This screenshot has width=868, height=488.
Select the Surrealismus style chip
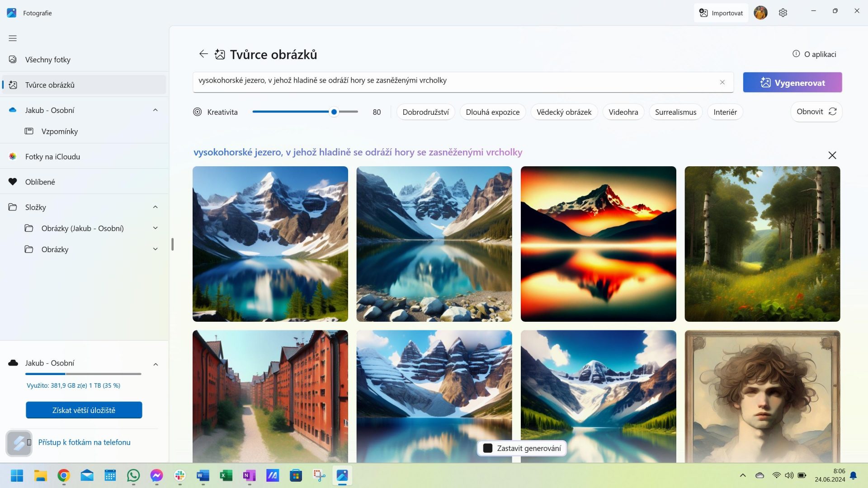tap(675, 112)
